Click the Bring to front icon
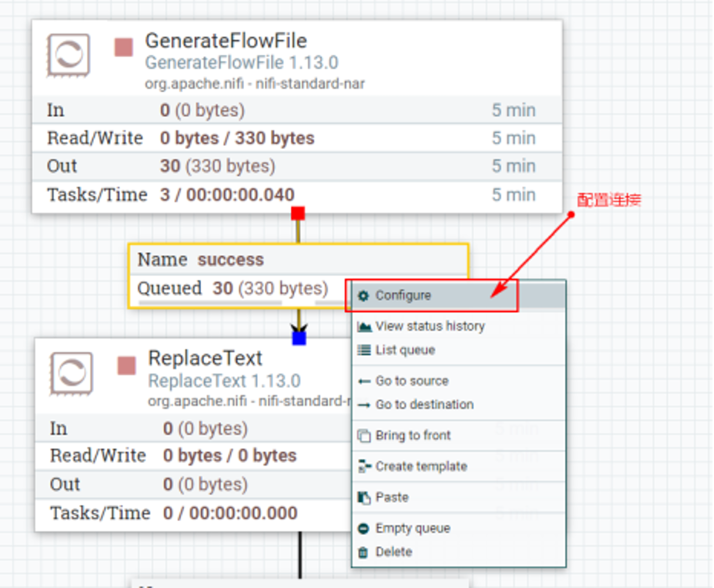The height and width of the screenshot is (588, 714). (x=364, y=436)
